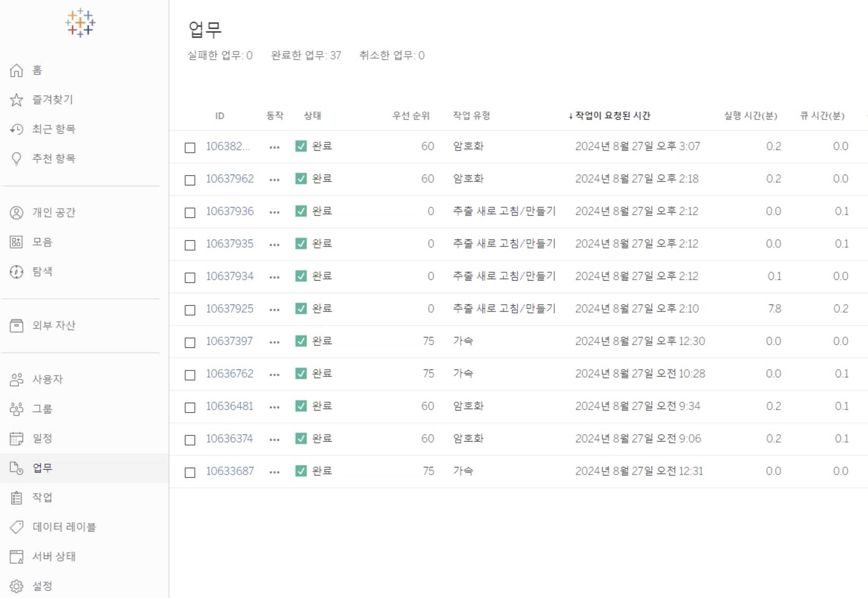Open 추천 항목 lightbulb icon
The width and height of the screenshot is (868, 598).
click(x=16, y=159)
